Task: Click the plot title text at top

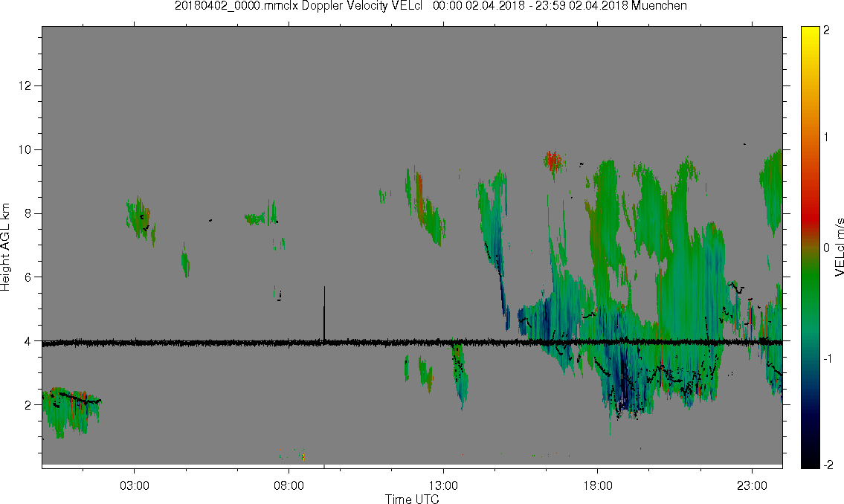Action: pyautogui.click(x=431, y=6)
